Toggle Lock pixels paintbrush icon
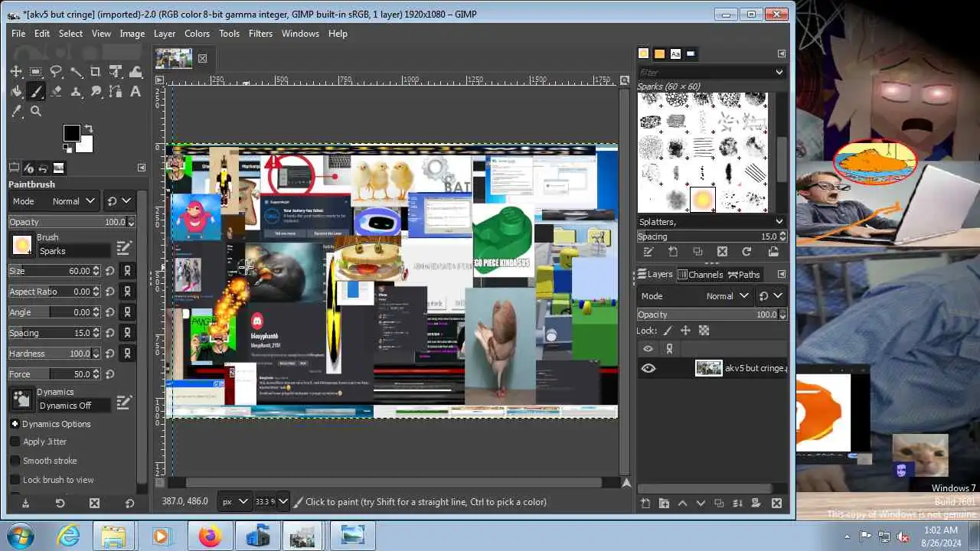 668,331
